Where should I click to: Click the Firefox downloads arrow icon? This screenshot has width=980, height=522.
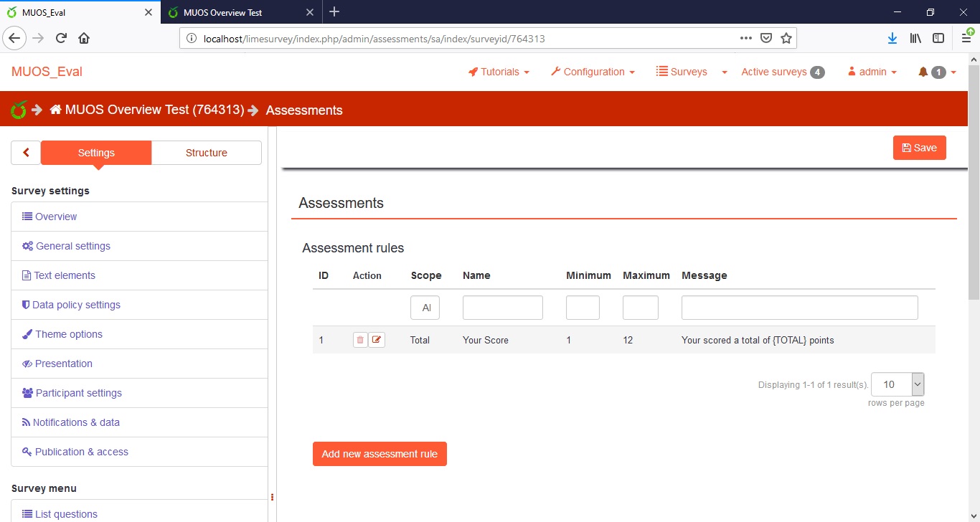pyautogui.click(x=892, y=38)
